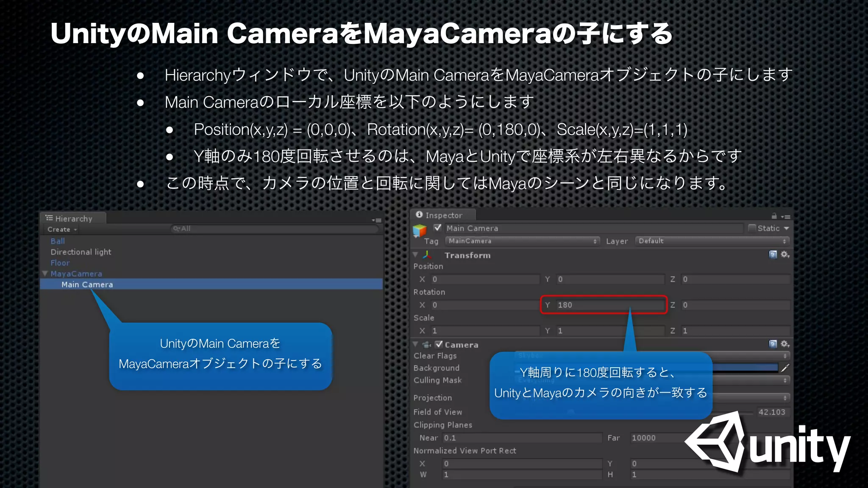This screenshot has width=868, height=488.
Task: Click the Main Camera name field
Action: 594,228
